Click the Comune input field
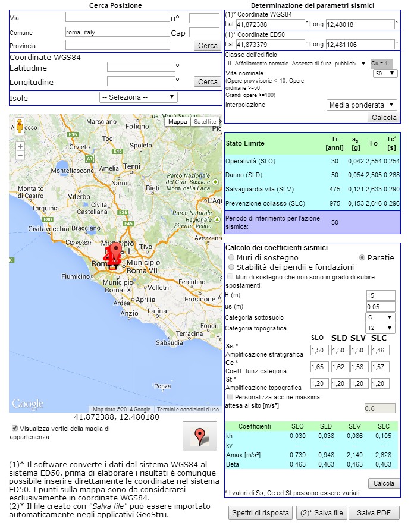Image resolution: width=411 pixels, height=532 pixels. point(117,32)
